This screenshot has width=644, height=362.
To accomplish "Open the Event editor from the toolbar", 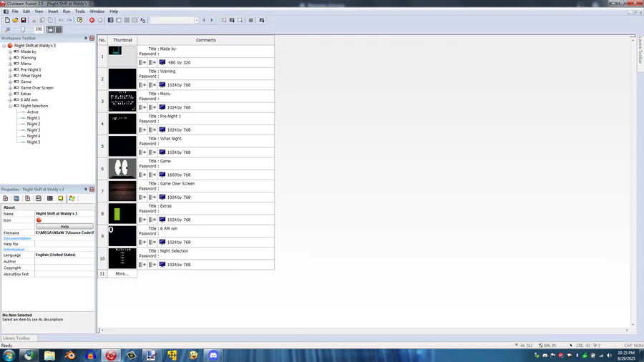I will (x=127, y=20).
